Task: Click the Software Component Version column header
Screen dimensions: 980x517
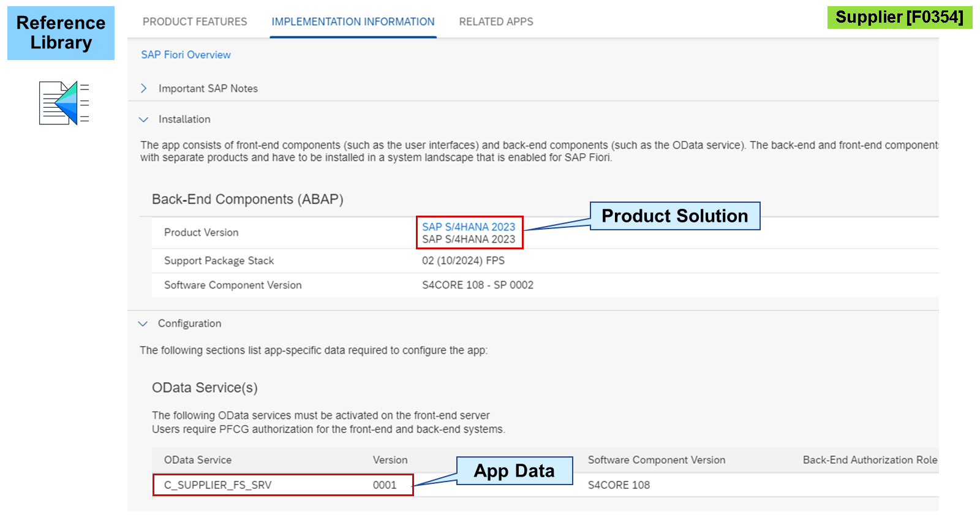Action: [657, 459]
